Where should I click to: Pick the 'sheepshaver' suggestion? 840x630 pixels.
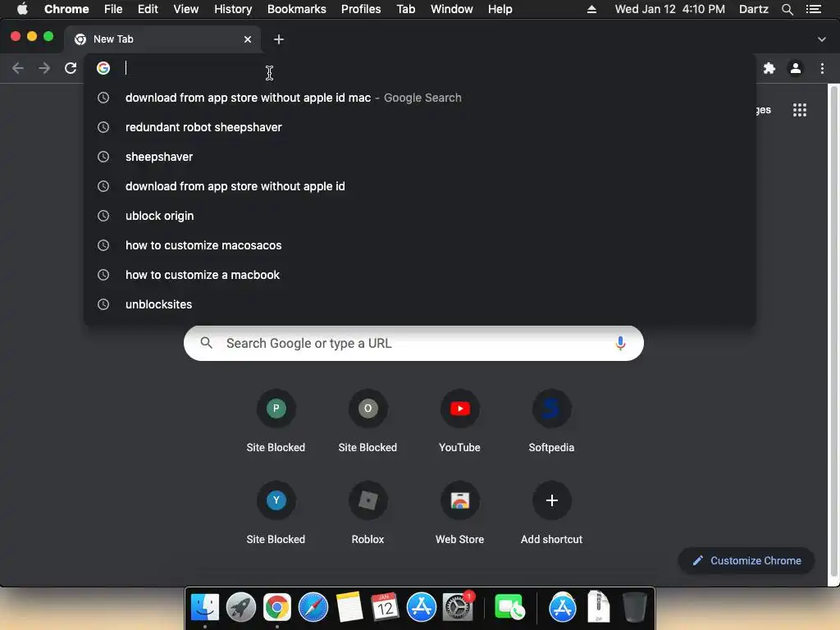click(419, 157)
